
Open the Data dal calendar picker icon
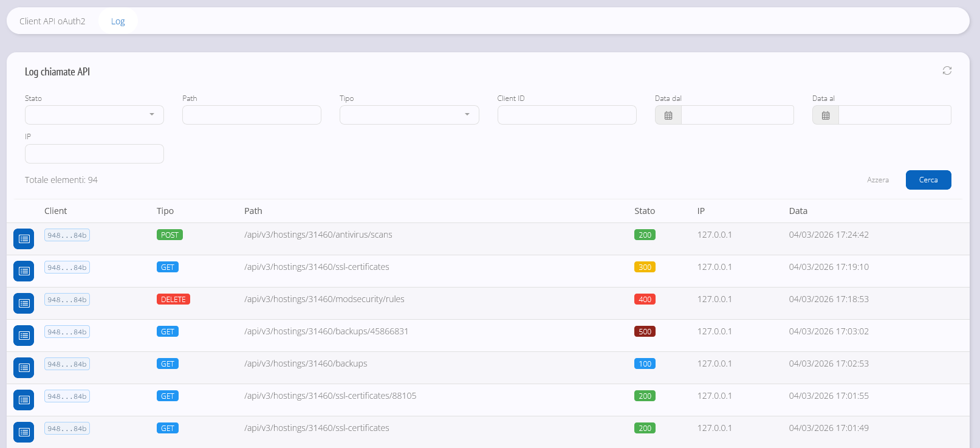click(668, 115)
